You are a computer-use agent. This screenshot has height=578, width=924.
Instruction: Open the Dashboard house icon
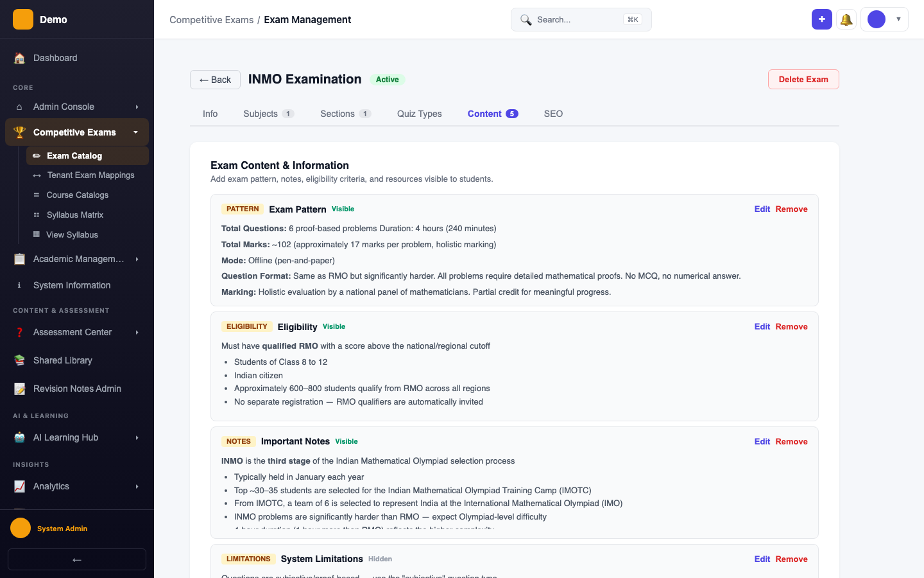(x=20, y=58)
